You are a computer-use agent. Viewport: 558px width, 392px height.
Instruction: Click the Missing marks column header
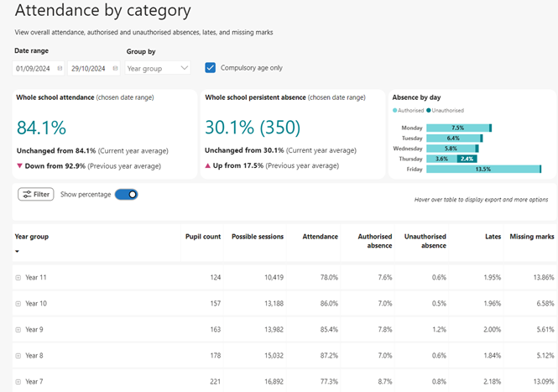532,237
